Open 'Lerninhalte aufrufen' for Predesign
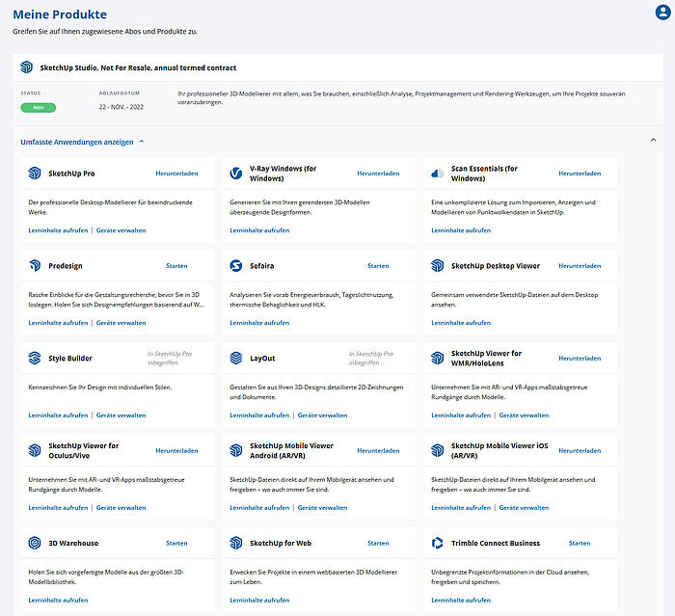Image resolution: width=675 pixels, height=616 pixels. (58, 322)
